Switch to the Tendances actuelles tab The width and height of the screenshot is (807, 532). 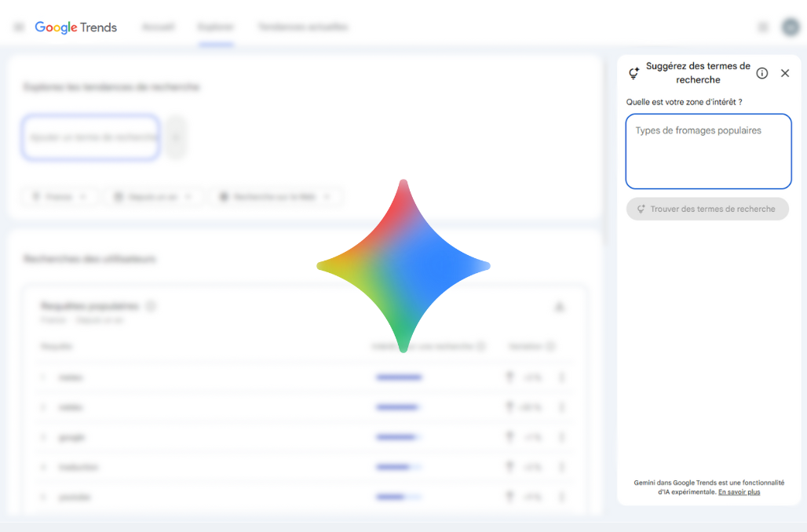pos(302,27)
